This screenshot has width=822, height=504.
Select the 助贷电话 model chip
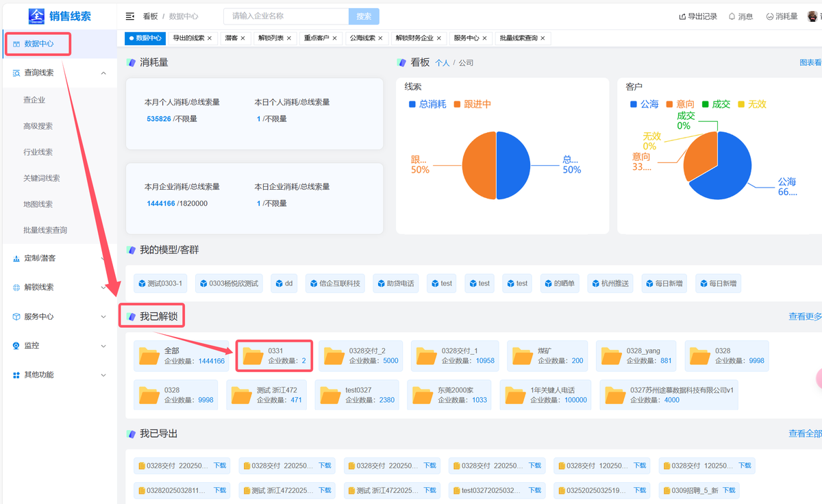point(396,283)
